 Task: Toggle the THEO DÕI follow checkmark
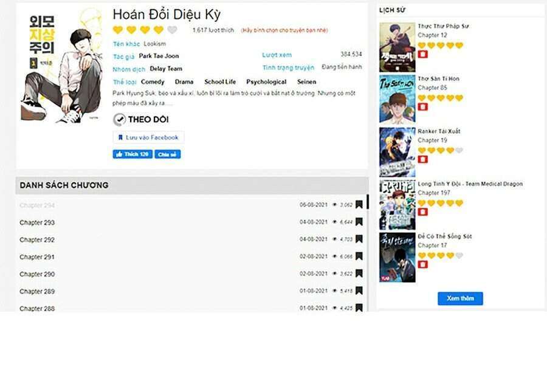119,120
